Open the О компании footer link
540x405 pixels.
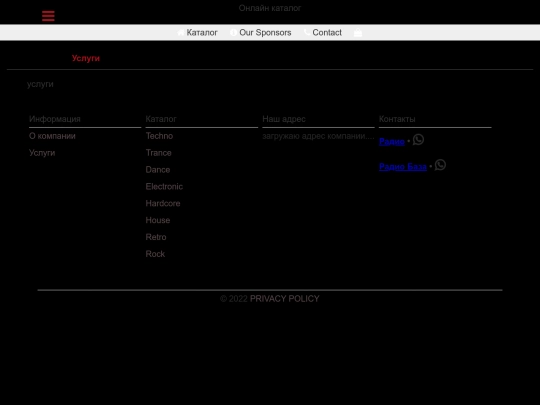coord(52,136)
